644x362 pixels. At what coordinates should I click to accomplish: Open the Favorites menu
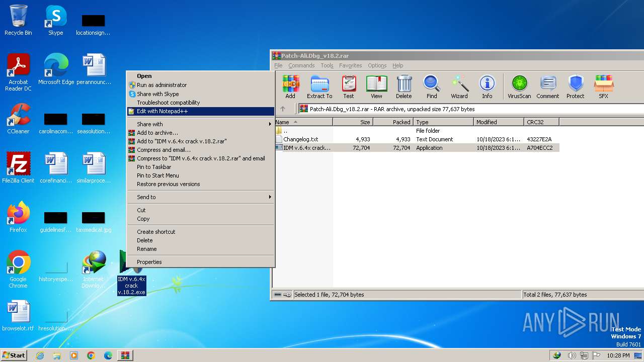tap(350, 65)
